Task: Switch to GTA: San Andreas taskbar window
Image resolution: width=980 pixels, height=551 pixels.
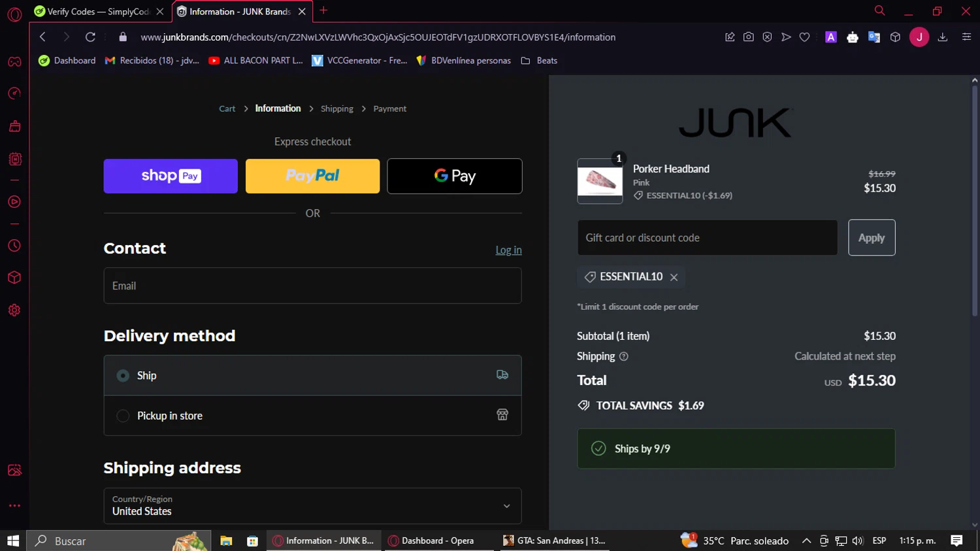Action: click(x=554, y=541)
